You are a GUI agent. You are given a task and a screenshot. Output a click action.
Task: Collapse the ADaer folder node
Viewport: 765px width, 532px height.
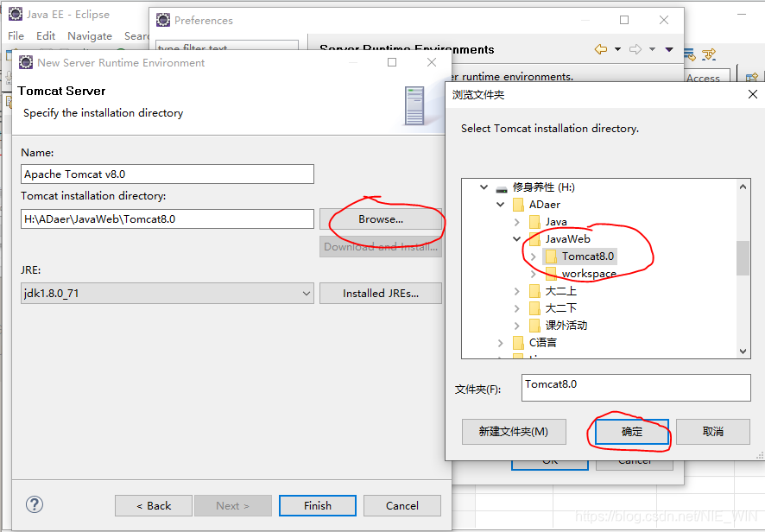[x=501, y=204]
